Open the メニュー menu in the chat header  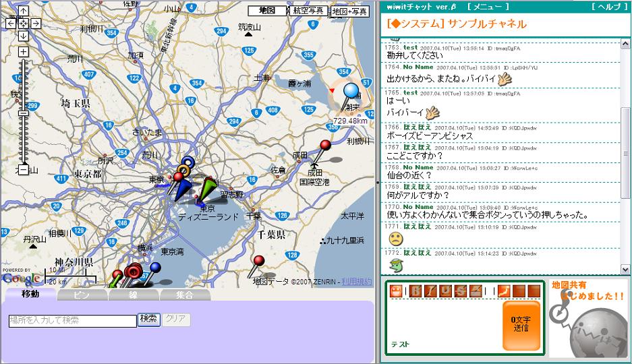(x=488, y=7)
